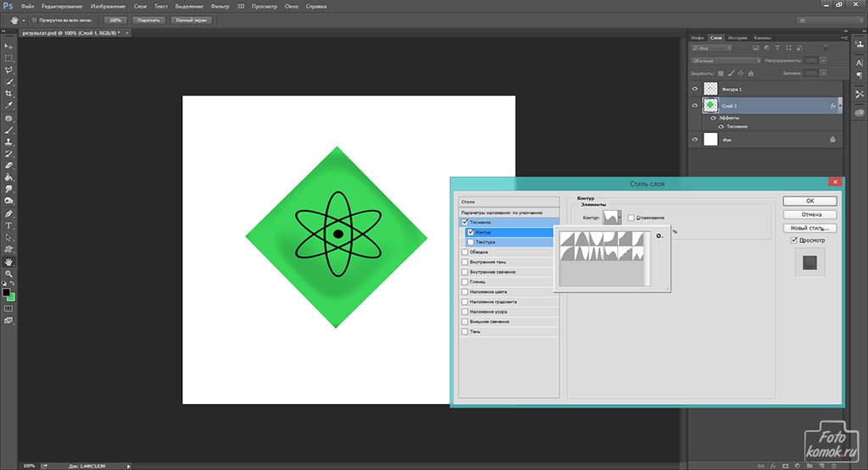Open the Фильтр menu
Image resolution: width=868 pixels, height=470 pixels.
coord(220,7)
